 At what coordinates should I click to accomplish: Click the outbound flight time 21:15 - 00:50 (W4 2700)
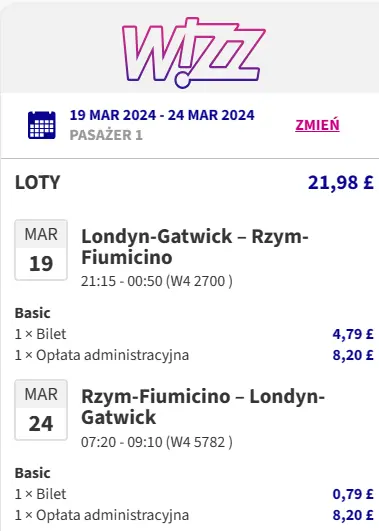(x=157, y=281)
